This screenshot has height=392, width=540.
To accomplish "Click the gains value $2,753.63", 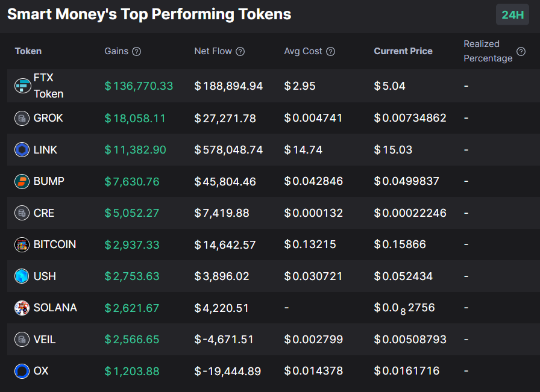I will (x=132, y=276).
